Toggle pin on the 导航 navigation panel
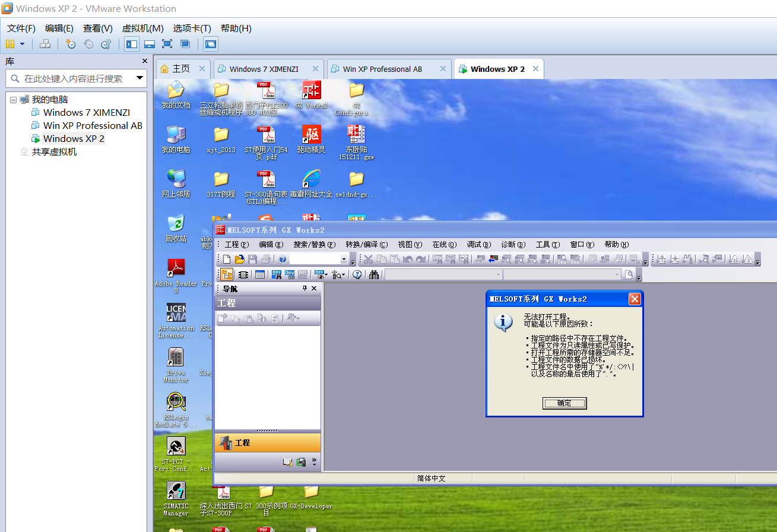Viewport: 777px width, 532px height. pos(305,288)
